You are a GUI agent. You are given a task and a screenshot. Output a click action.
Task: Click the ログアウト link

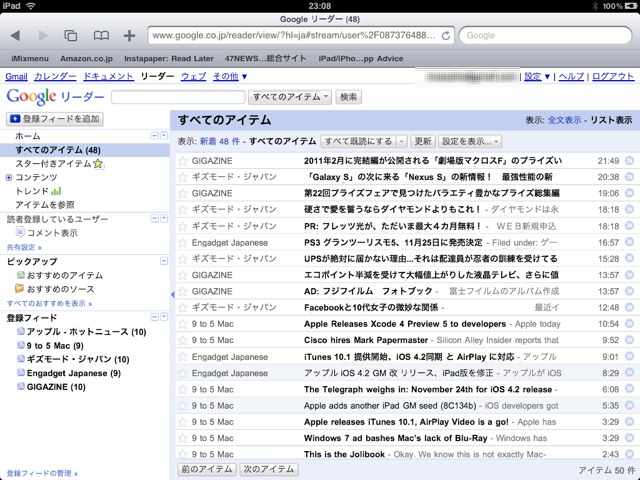pos(613,76)
